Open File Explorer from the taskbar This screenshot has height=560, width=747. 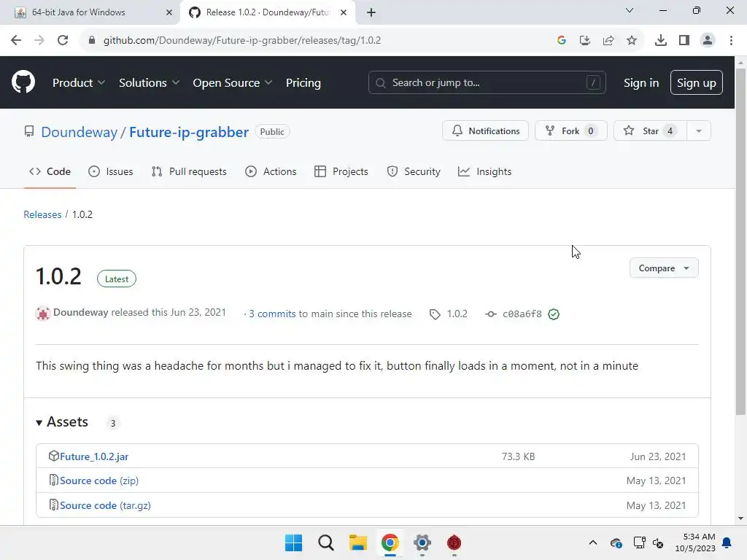tap(357, 542)
